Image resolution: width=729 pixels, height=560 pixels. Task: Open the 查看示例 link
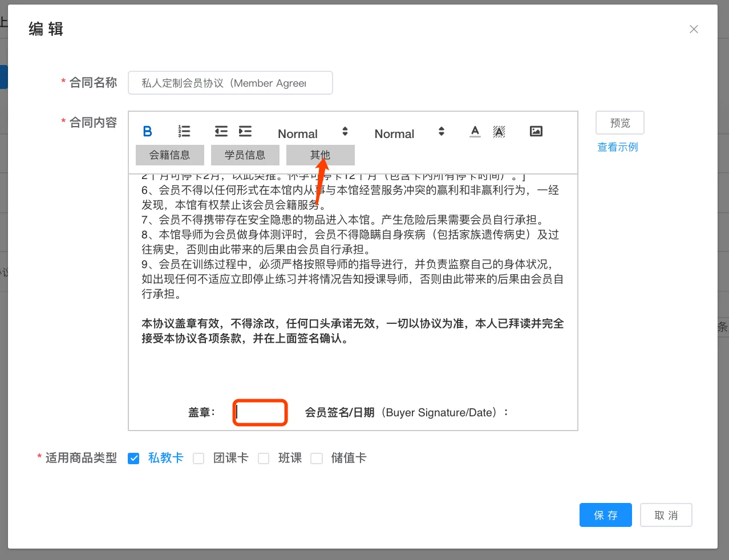[618, 147]
